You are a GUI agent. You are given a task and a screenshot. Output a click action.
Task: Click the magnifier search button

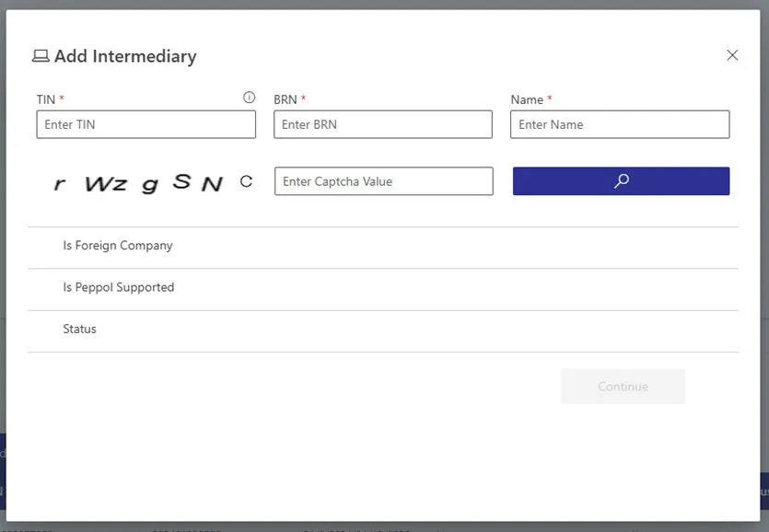point(620,180)
